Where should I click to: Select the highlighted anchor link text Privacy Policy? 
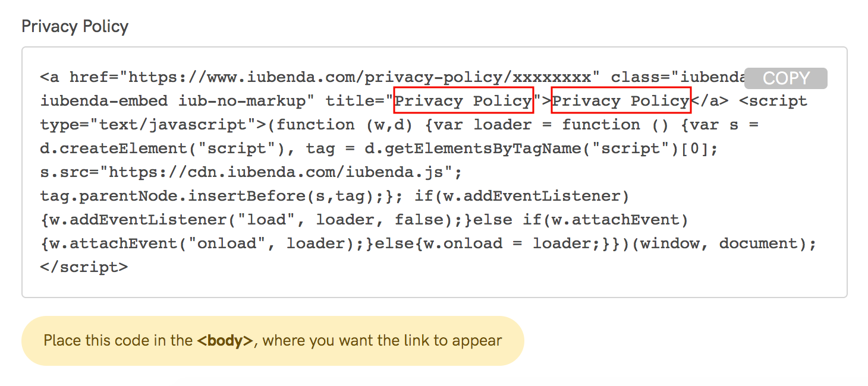pos(620,100)
